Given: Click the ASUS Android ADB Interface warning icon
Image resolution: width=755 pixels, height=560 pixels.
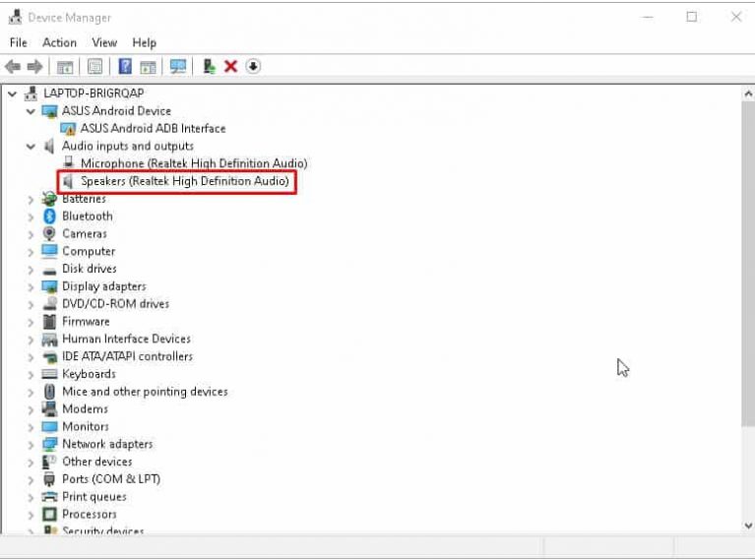Looking at the screenshot, I should click(68, 129).
